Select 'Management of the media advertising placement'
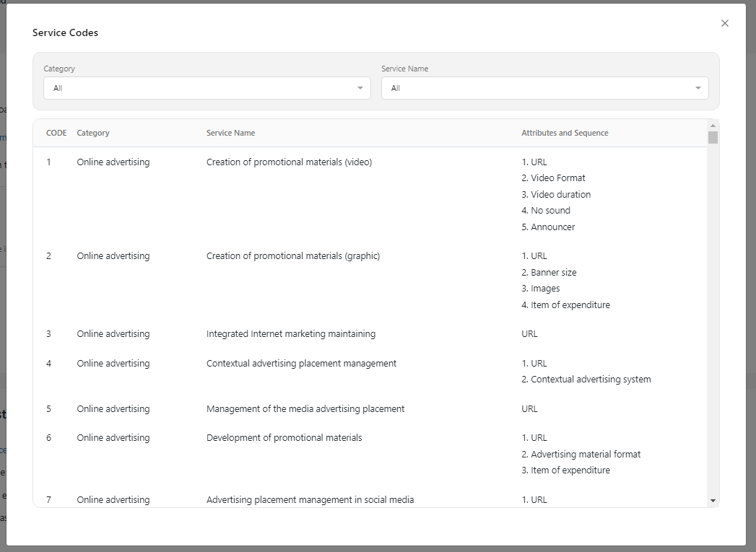The height and width of the screenshot is (552, 756). tap(305, 409)
